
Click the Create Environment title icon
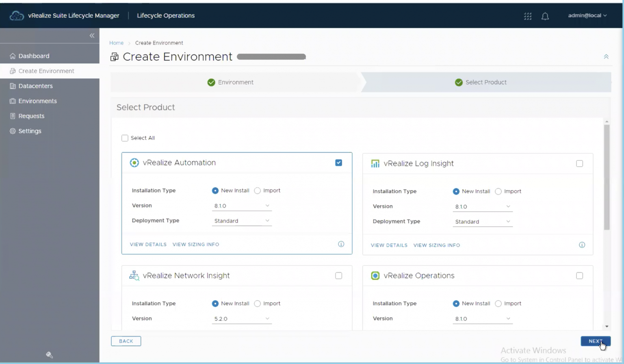click(115, 57)
